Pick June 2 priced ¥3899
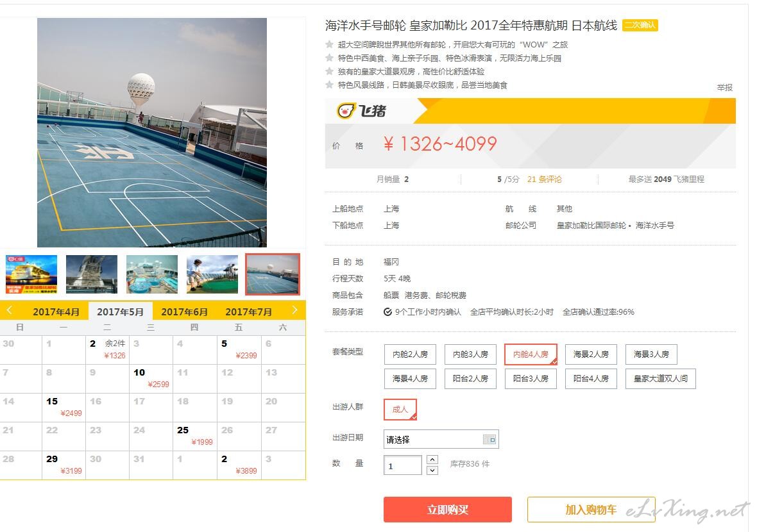Screen dimensions: 757x532 239,465
